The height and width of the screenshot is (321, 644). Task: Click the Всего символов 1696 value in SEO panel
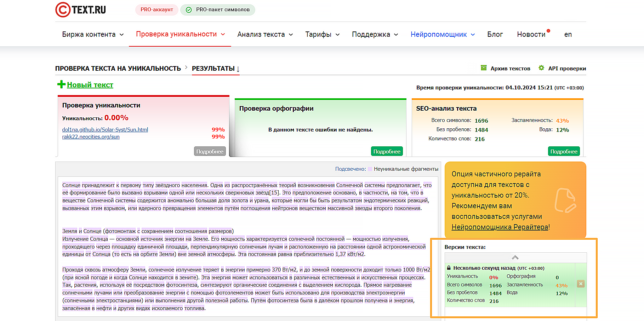pyautogui.click(x=481, y=121)
